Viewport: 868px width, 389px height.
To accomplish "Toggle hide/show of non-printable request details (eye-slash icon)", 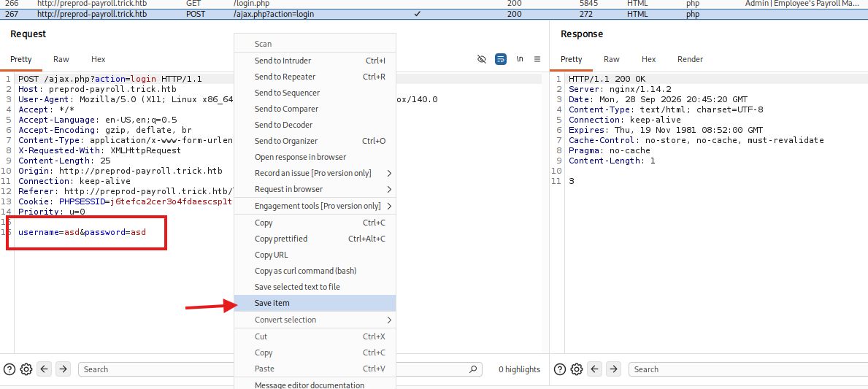I will pyautogui.click(x=482, y=59).
